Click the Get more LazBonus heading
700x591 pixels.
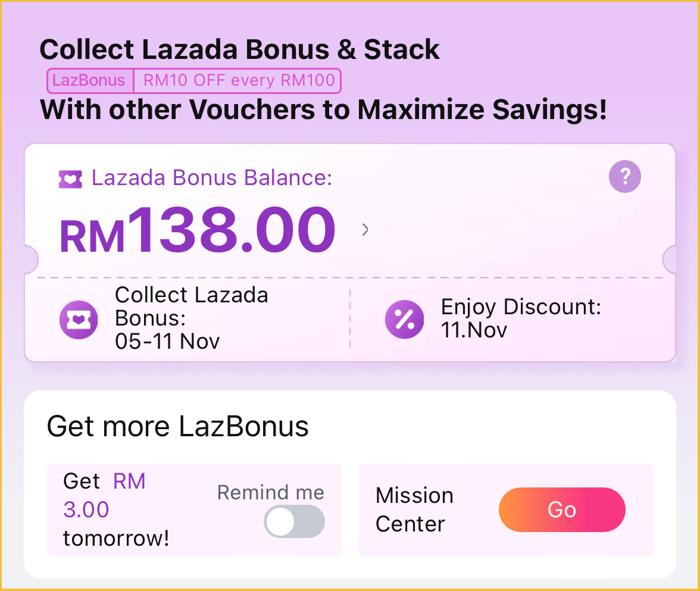(177, 427)
